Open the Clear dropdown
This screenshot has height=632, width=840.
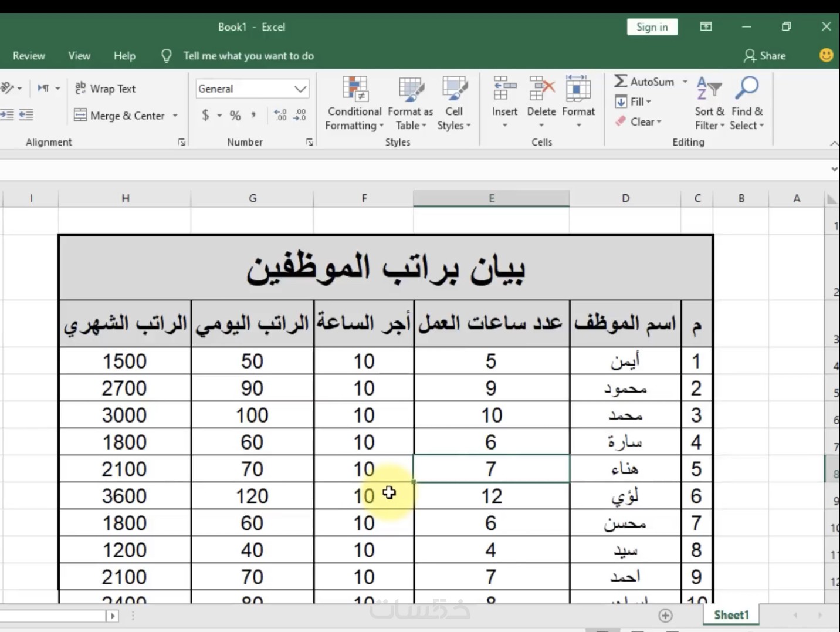point(638,121)
